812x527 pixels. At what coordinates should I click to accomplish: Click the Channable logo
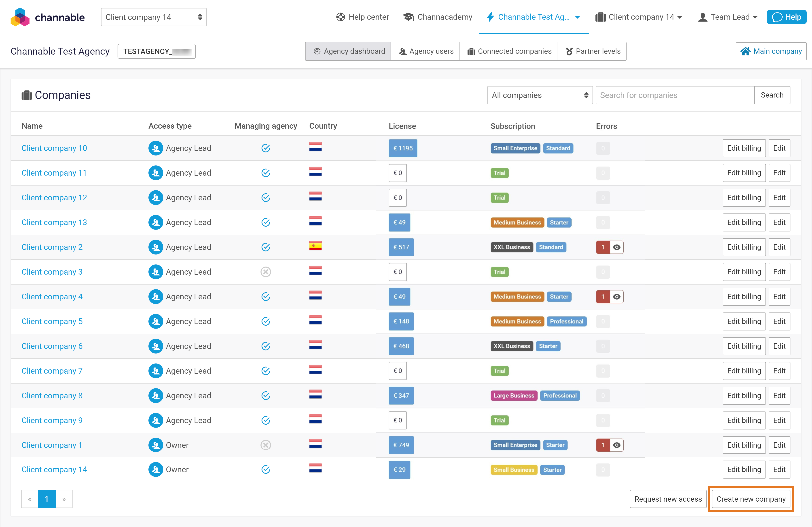coord(47,17)
